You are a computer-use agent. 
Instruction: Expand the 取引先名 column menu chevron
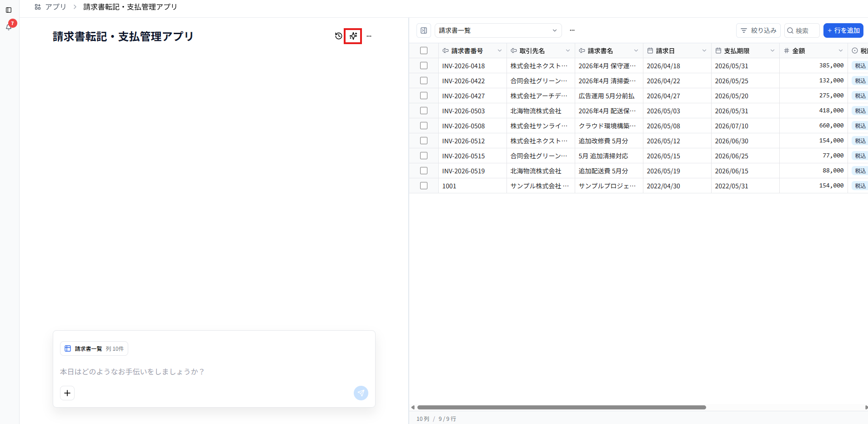click(x=567, y=50)
